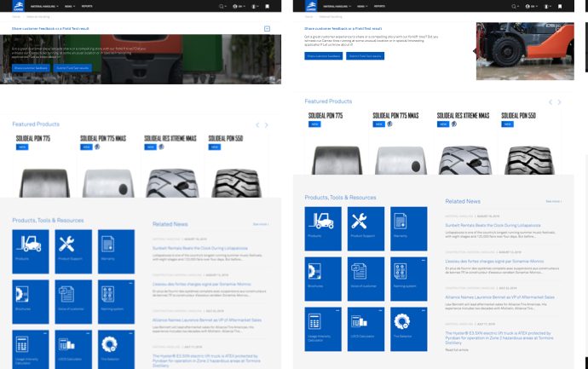The width and height of the screenshot is (588, 369).
Task: Click the Camso logo in right mockup header
Action: [311, 6]
